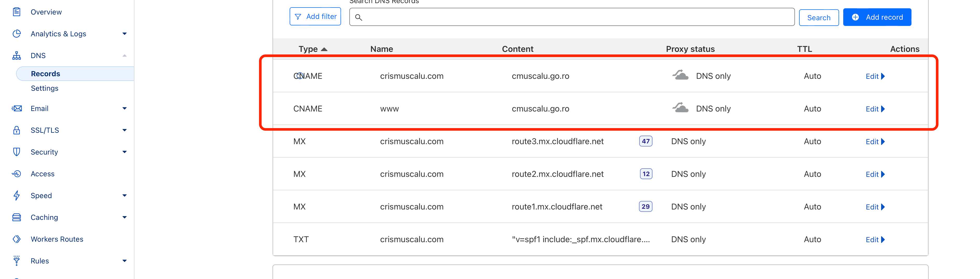Click the Add filter button

tap(315, 17)
